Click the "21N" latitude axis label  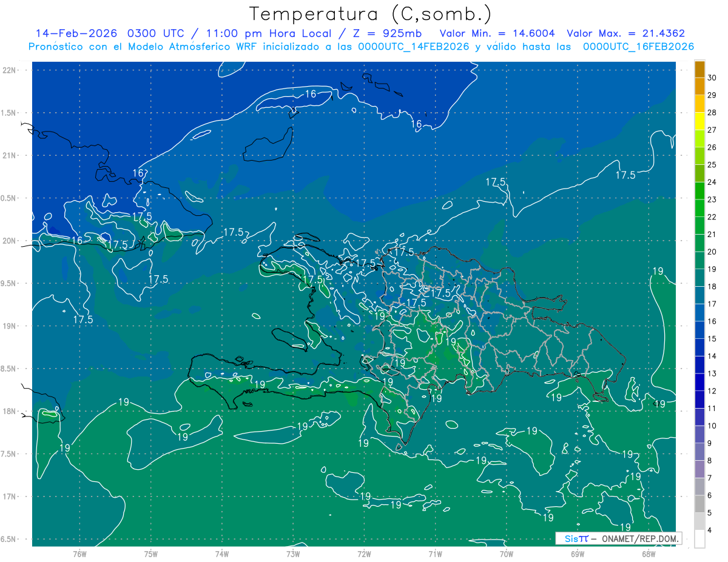click(10, 155)
